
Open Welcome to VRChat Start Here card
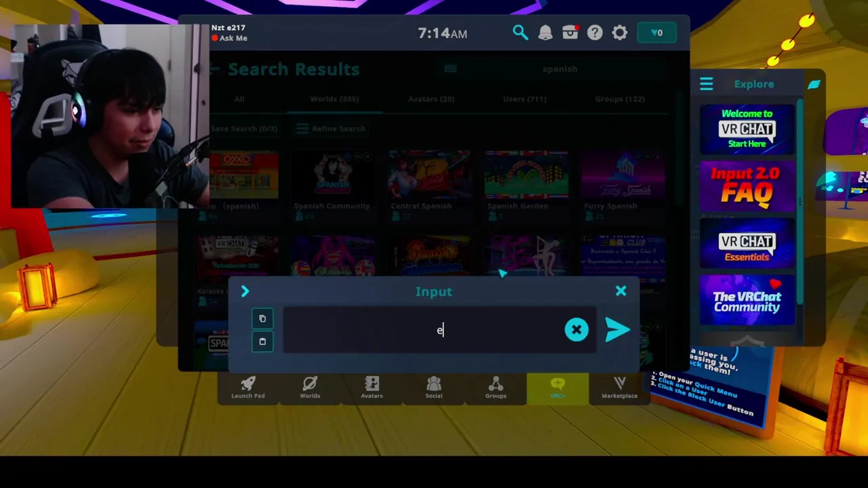[x=747, y=129]
